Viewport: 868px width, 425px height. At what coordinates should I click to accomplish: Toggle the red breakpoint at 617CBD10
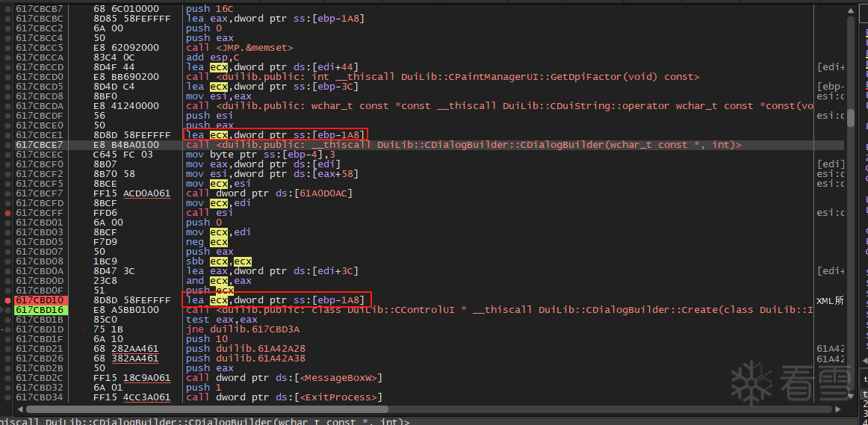coord(8,300)
